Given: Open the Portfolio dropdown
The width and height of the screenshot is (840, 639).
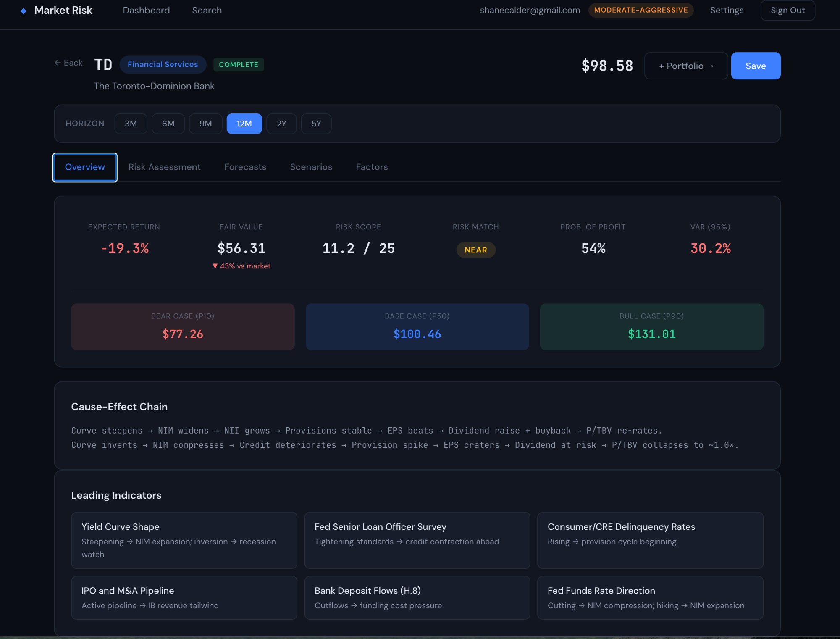Looking at the screenshot, I should (x=685, y=66).
